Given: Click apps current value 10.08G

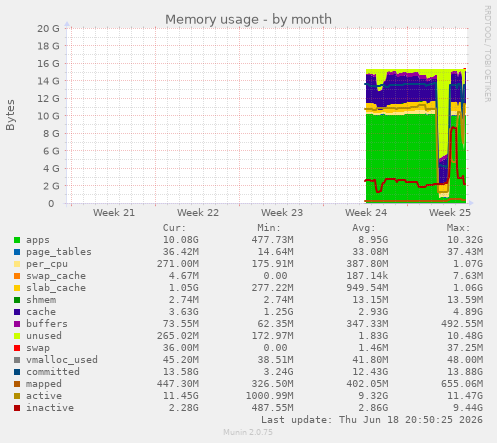Looking at the screenshot, I should (181, 240).
